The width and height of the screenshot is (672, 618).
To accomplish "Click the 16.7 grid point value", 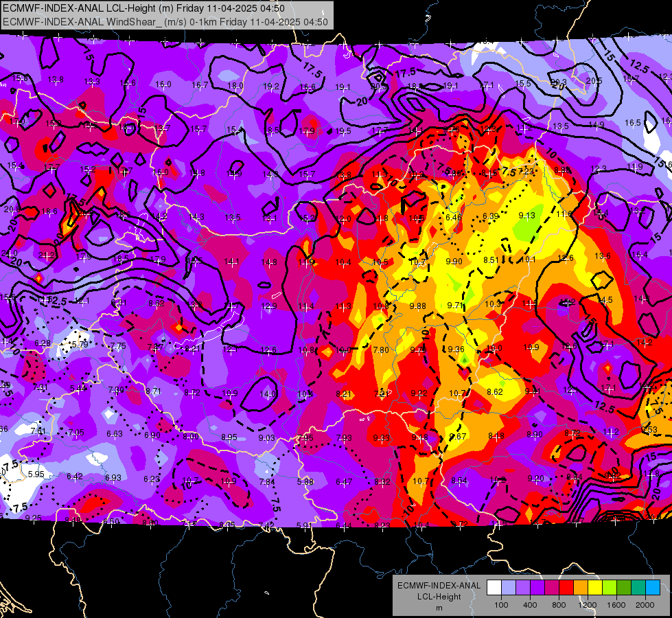I will [200, 85].
